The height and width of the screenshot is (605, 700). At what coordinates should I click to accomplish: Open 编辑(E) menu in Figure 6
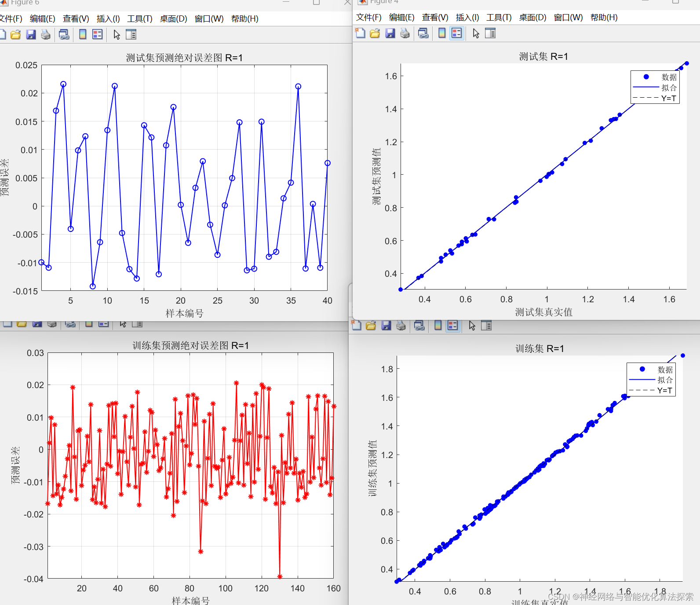(x=43, y=19)
